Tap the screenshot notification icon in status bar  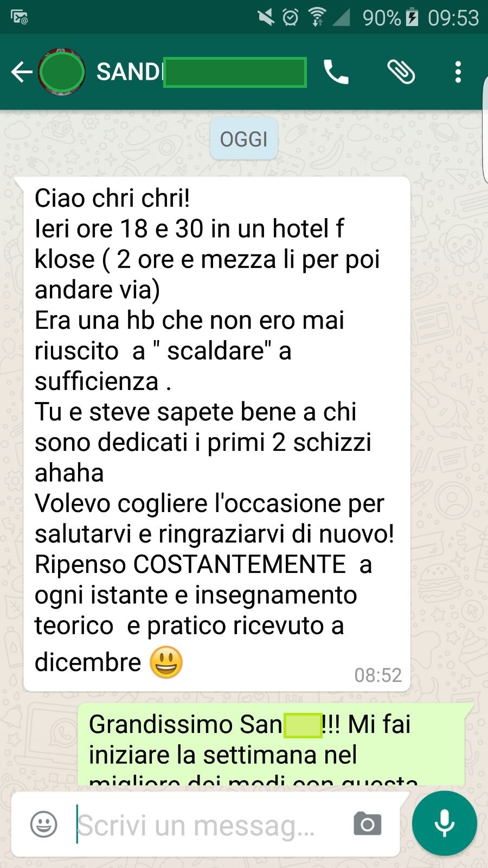19,17
